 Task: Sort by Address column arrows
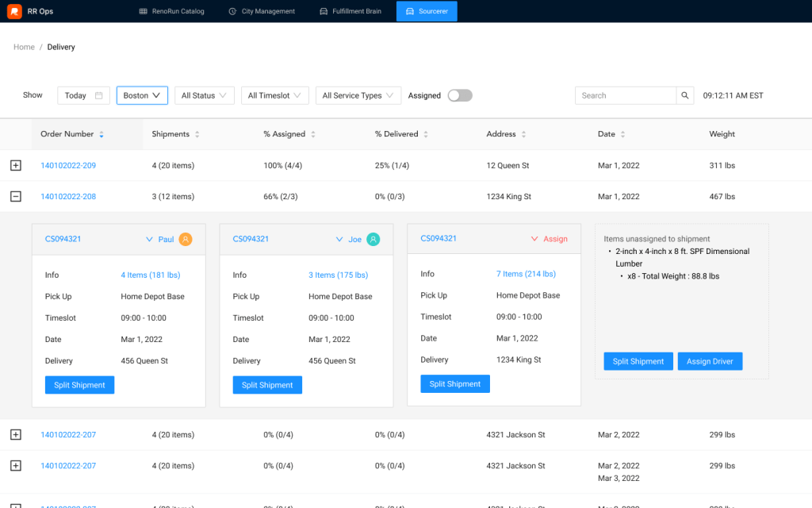pos(523,135)
